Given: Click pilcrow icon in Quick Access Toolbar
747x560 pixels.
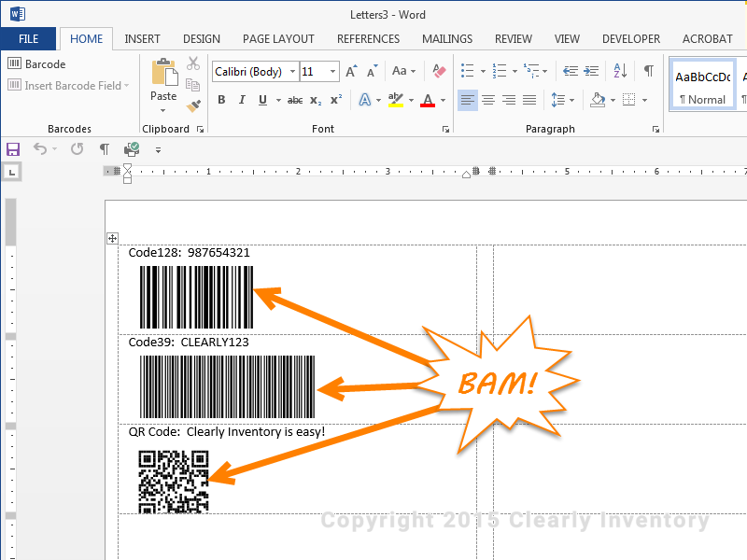Looking at the screenshot, I should (x=105, y=149).
